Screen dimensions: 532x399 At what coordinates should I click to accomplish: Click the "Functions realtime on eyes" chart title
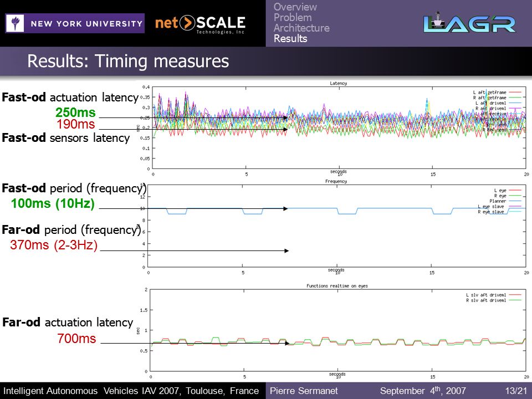click(337, 286)
